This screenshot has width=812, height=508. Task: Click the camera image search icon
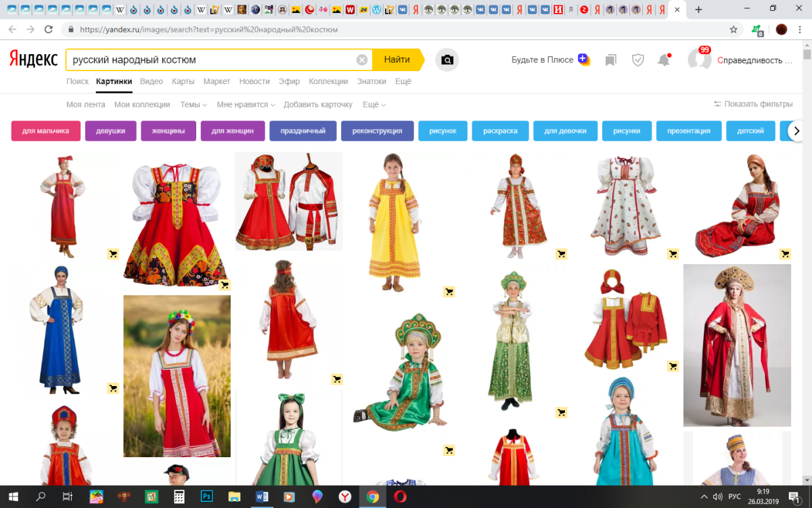click(447, 60)
